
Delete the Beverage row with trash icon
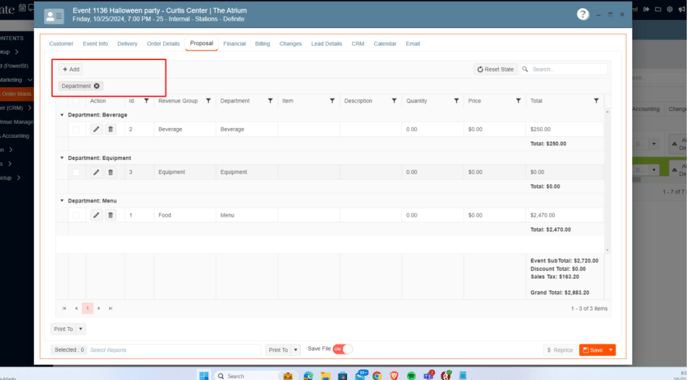[111, 129]
